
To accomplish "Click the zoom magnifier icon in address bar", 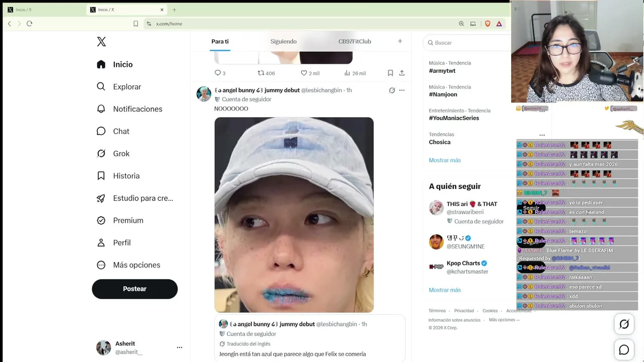I will point(461,24).
